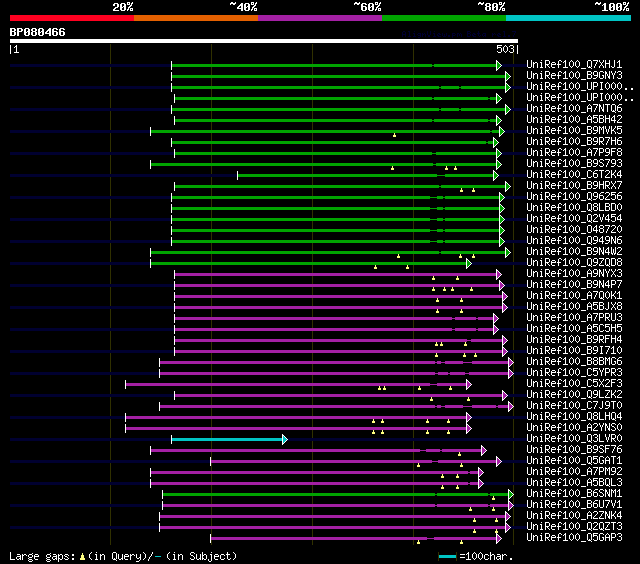This screenshot has width=640, height=564.
Task: Select the UniRef100_A9NYX3 label
Action: 574,274
